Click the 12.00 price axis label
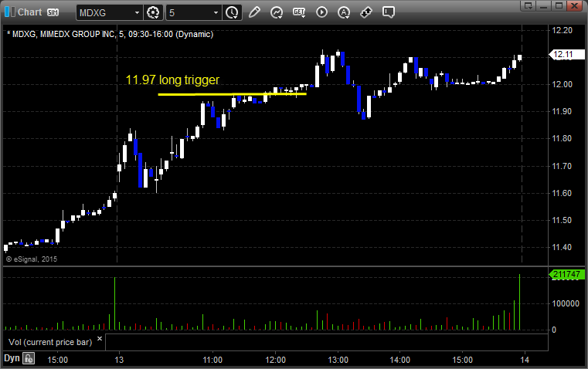Viewport: 588px width, 369px height. pyautogui.click(x=563, y=84)
